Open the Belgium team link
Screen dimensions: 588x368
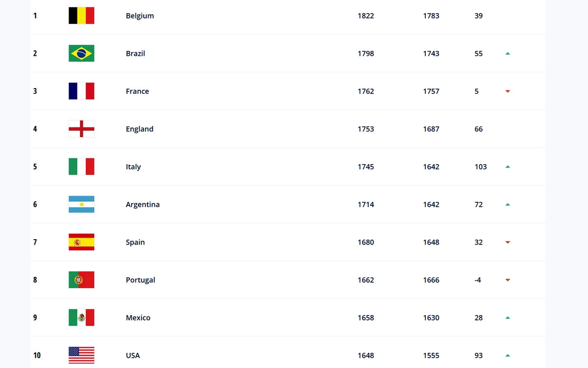(140, 16)
